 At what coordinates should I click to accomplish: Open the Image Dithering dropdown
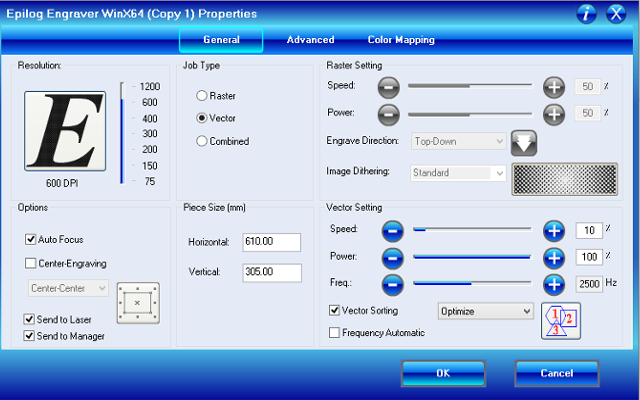pyautogui.click(x=458, y=173)
